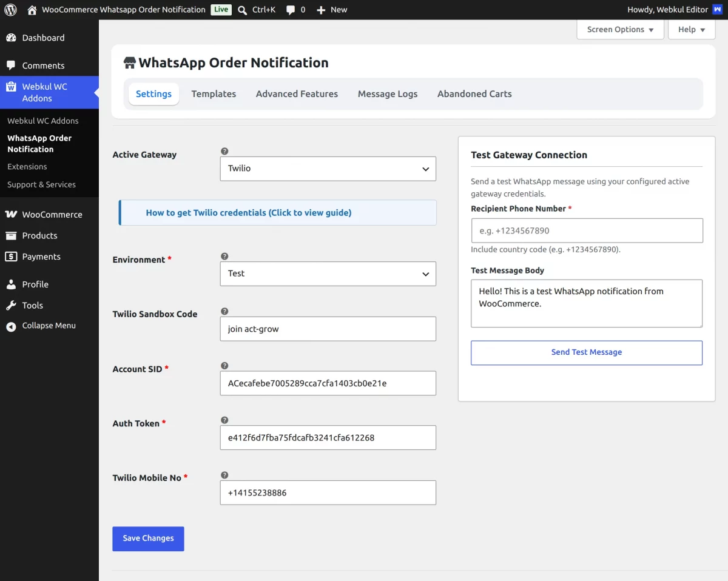Viewport: 728px width, 581px height.
Task: Click the Products box icon
Action: pyautogui.click(x=11, y=235)
